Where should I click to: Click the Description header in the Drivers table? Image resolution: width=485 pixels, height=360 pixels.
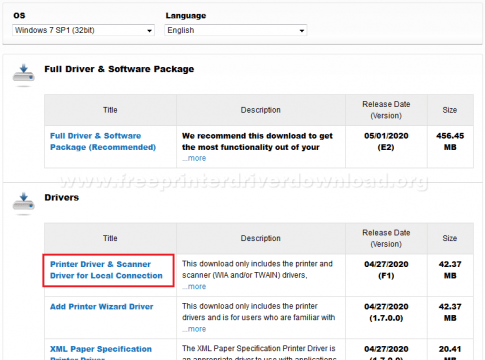point(261,238)
